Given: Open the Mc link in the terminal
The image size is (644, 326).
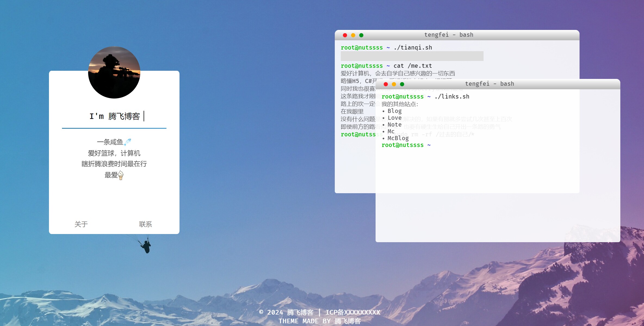Looking at the screenshot, I should click(391, 131).
